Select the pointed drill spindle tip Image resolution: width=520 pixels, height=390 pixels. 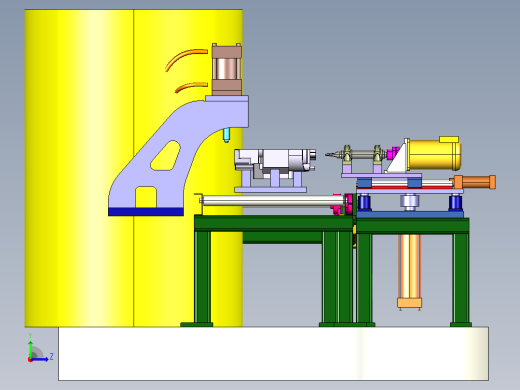pos(332,155)
